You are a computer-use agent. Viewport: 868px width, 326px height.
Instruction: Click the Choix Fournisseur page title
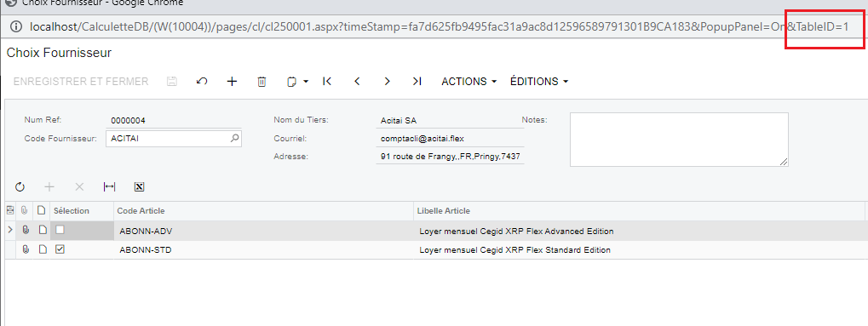pyautogui.click(x=60, y=53)
